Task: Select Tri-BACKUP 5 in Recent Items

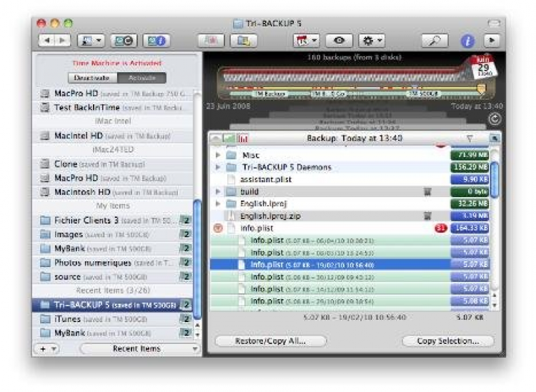Action: click(x=113, y=305)
